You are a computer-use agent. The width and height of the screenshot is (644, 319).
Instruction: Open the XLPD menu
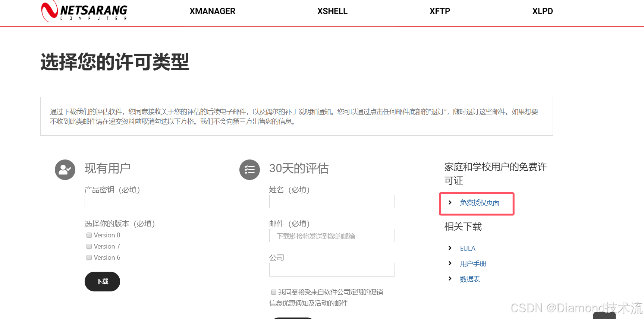pyautogui.click(x=542, y=11)
